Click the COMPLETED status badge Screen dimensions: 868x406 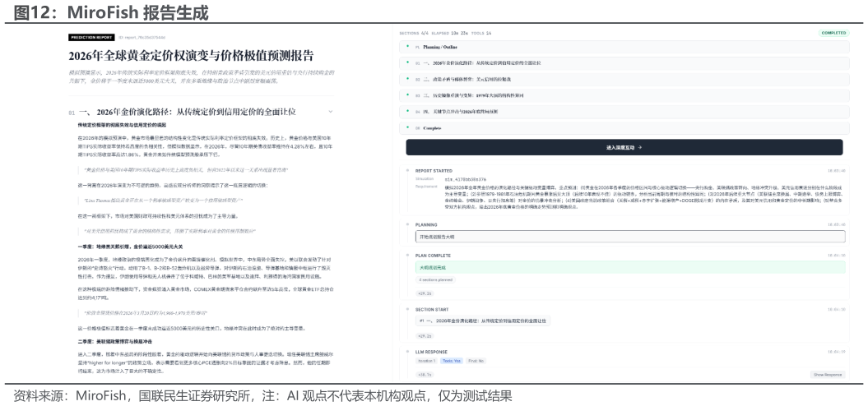pos(833,33)
